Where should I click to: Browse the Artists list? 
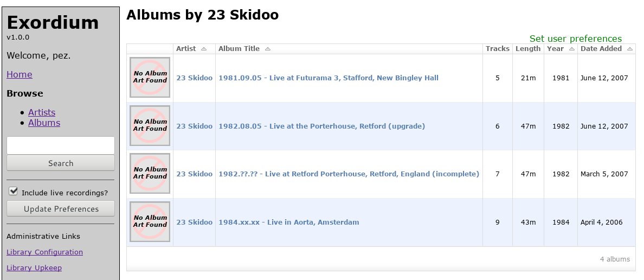42,112
